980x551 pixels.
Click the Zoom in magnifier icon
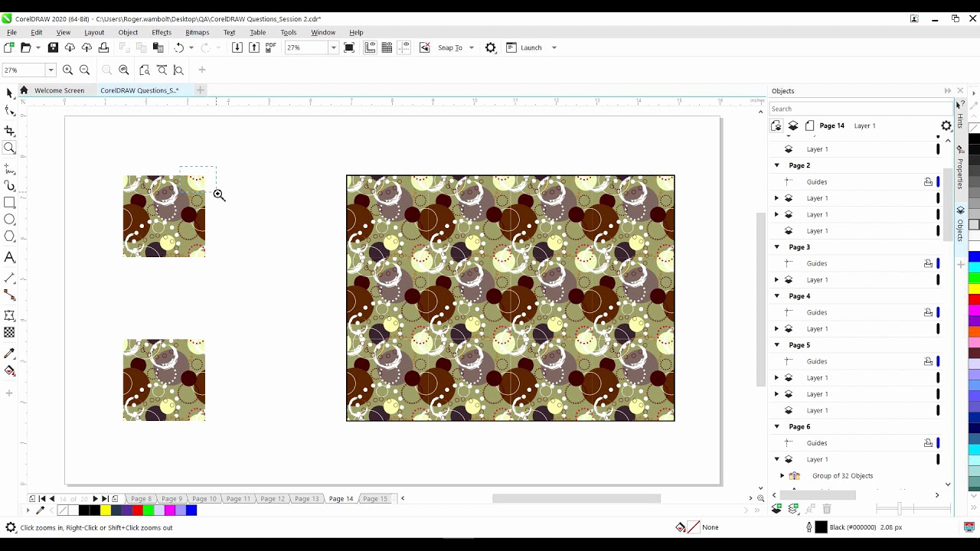tap(67, 70)
